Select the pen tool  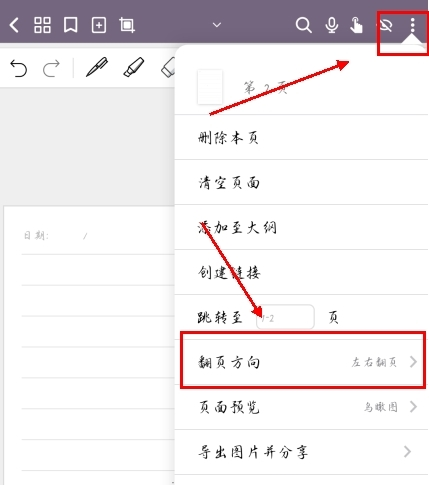pyautogui.click(x=97, y=67)
